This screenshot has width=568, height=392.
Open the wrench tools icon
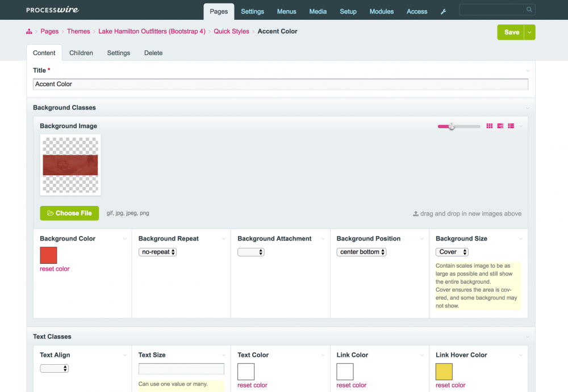tap(444, 11)
